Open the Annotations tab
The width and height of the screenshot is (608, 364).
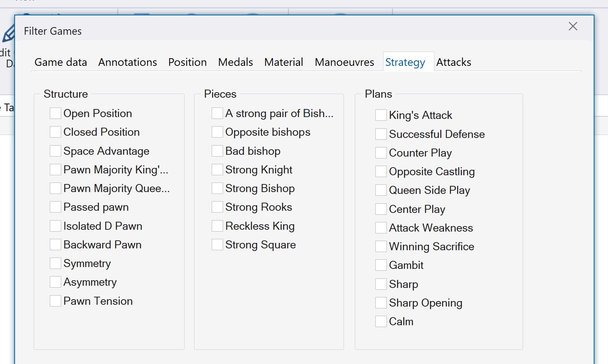point(127,62)
